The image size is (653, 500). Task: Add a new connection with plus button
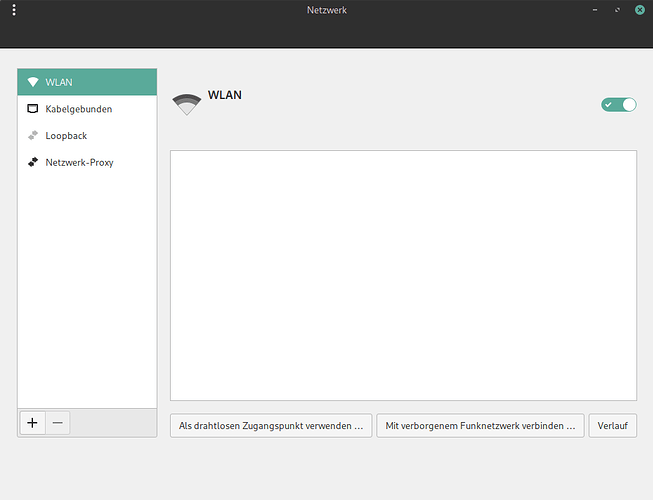coord(32,423)
